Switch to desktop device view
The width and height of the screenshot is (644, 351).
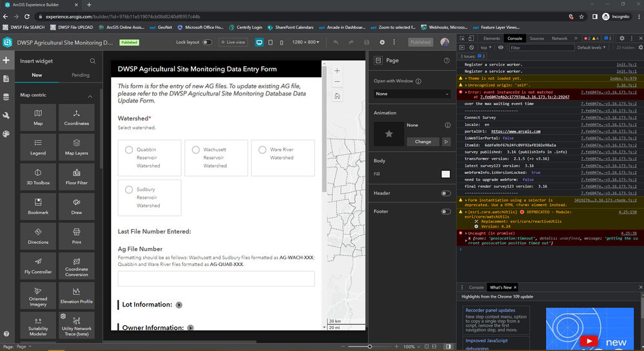(259, 43)
